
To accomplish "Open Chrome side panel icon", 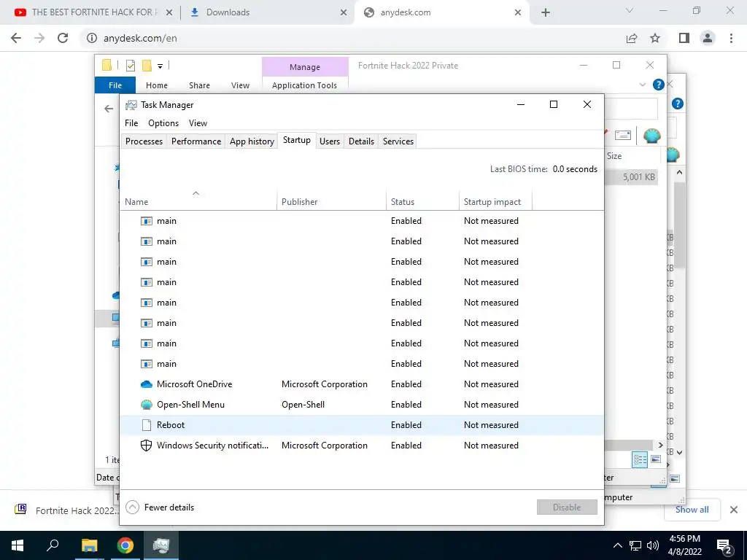I will coord(684,38).
